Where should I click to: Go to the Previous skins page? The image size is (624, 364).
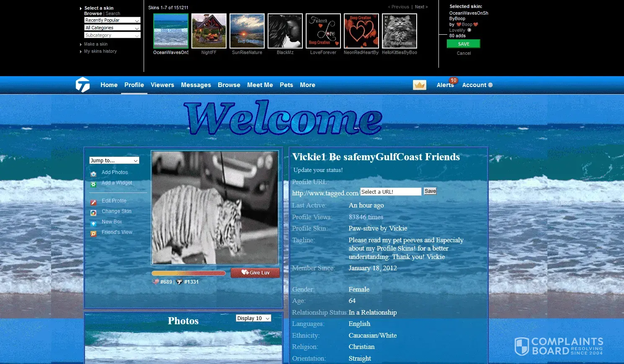(398, 7)
